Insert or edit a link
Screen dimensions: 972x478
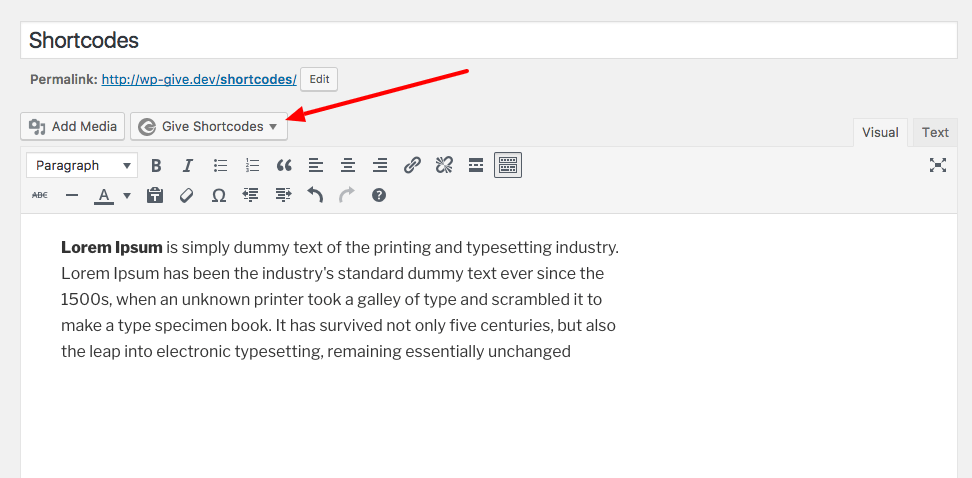412,166
